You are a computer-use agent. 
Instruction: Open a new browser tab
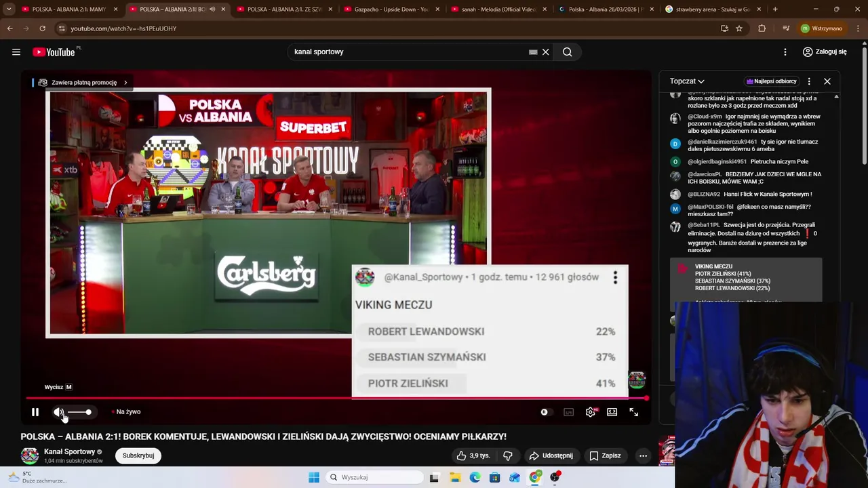pos(775,9)
